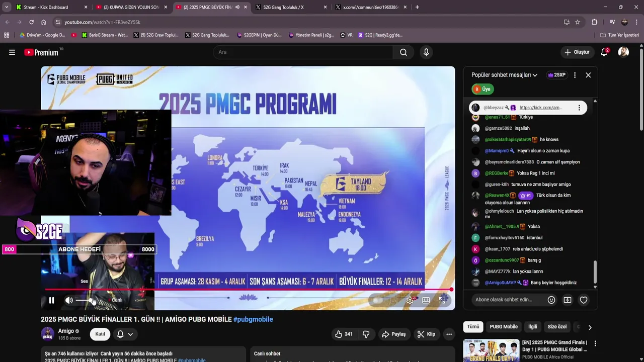This screenshot has height=362, width=644.
Task: Open the chat emoji picker
Action: (551, 300)
